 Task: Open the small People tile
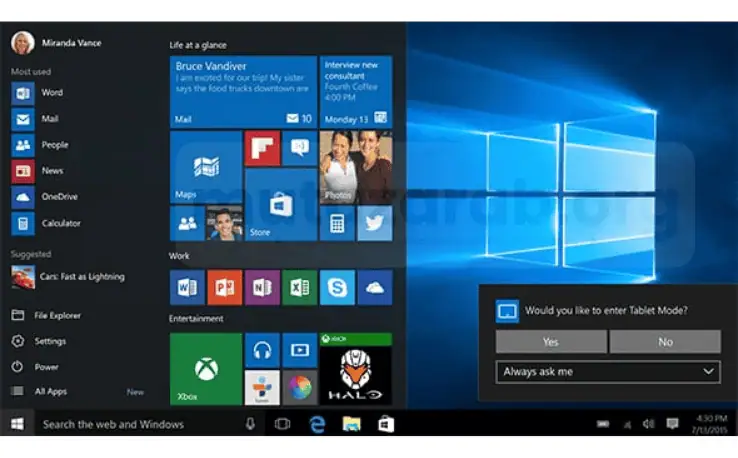(187, 224)
